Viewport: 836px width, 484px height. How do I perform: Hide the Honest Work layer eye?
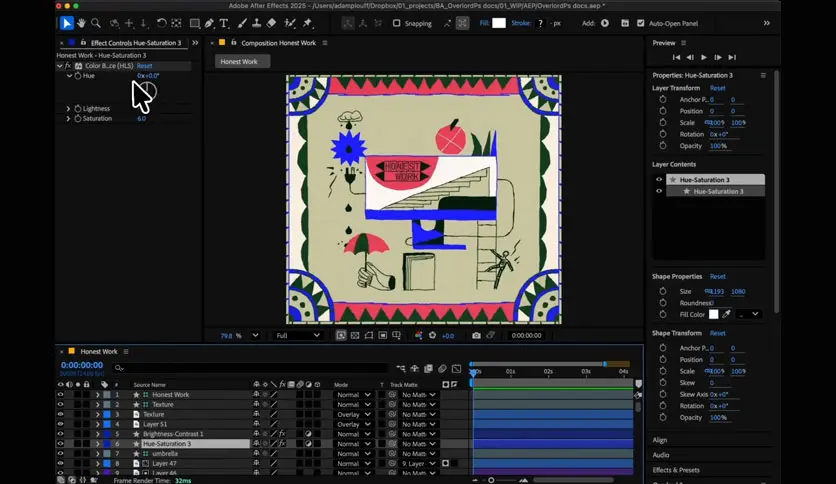[60, 394]
